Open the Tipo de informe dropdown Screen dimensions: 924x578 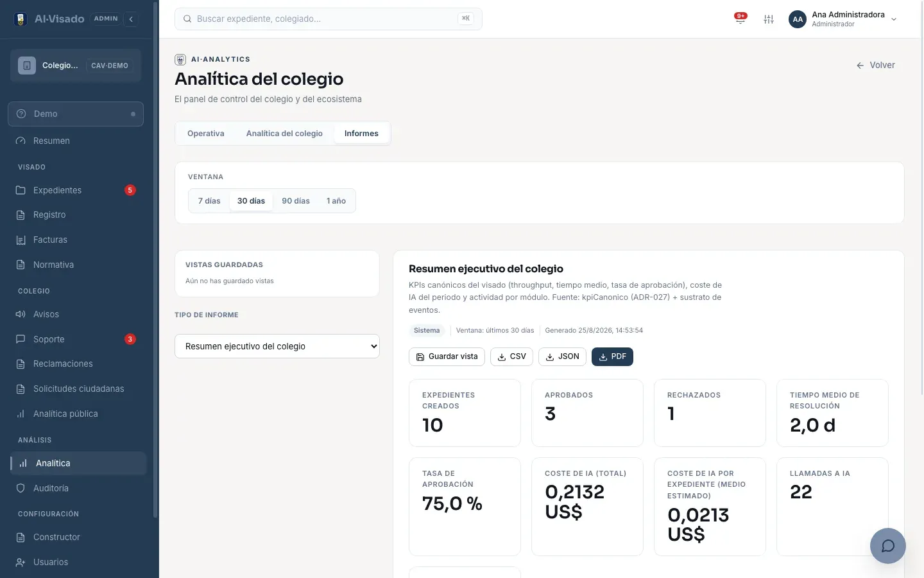point(277,346)
